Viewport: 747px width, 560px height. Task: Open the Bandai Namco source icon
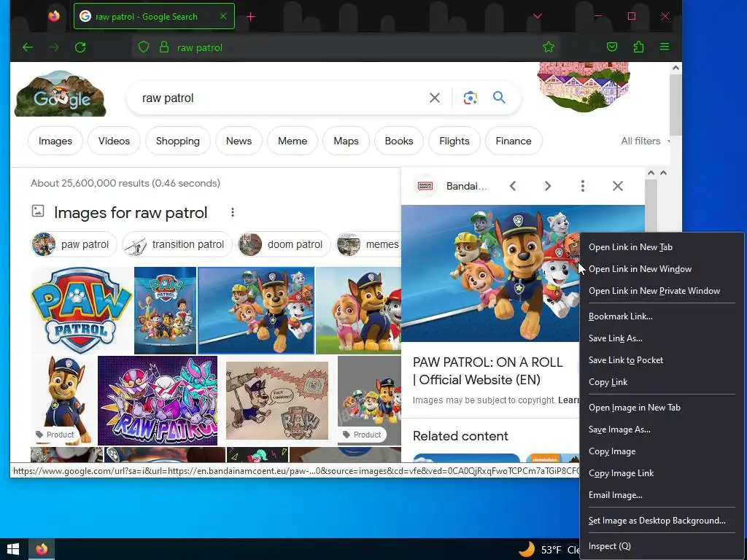pos(425,186)
